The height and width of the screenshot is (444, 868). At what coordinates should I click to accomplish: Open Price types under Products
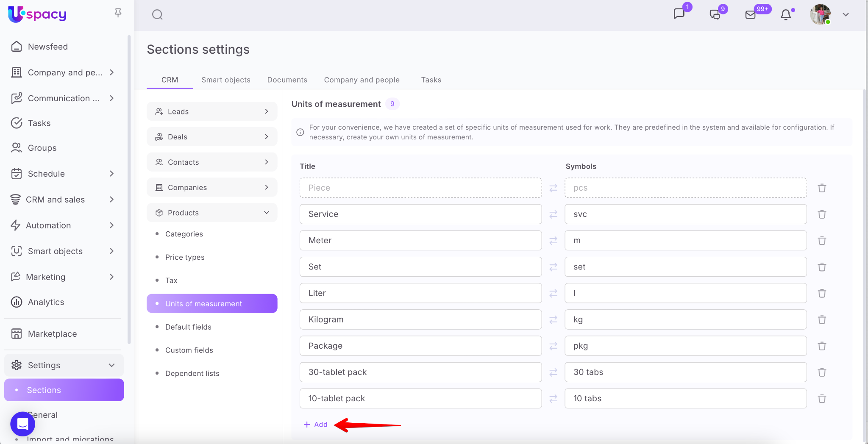tap(185, 257)
